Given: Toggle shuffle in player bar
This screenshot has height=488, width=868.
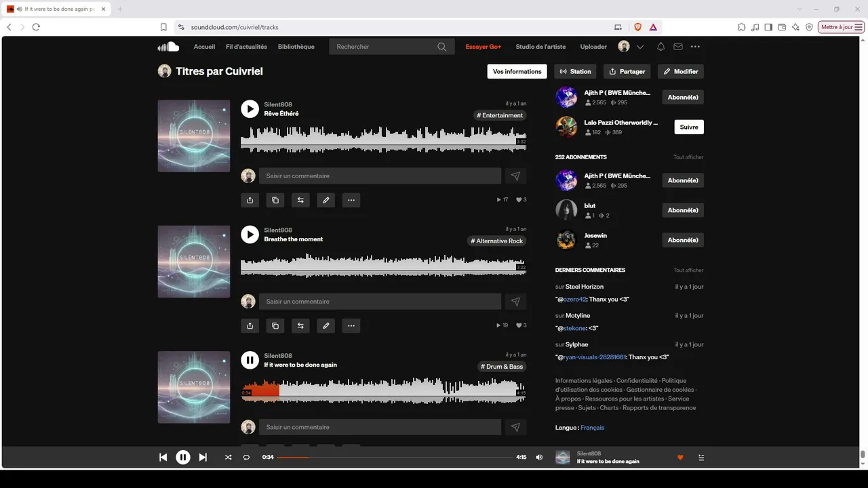Looking at the screenshot, I should tap(228, 457).
